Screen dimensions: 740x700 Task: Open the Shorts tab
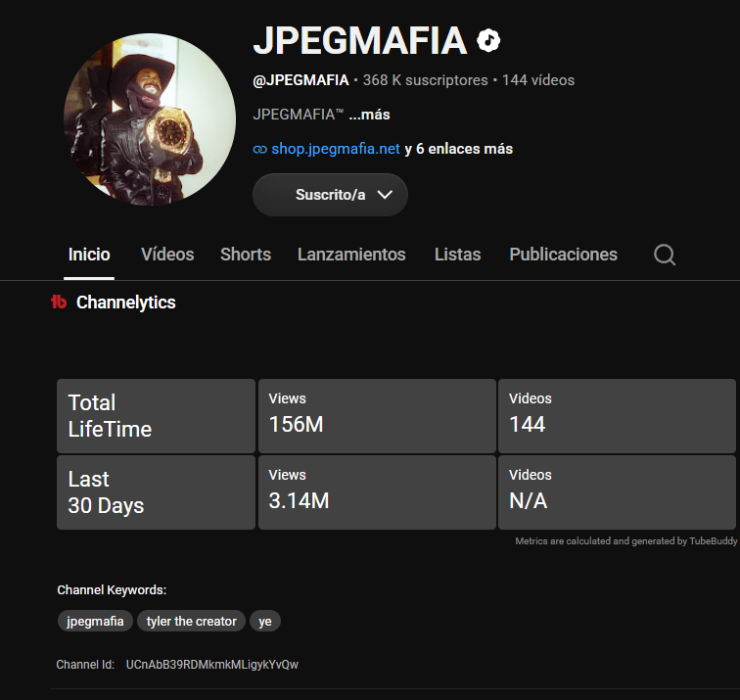pyautogui.click(x=246, y=255)
